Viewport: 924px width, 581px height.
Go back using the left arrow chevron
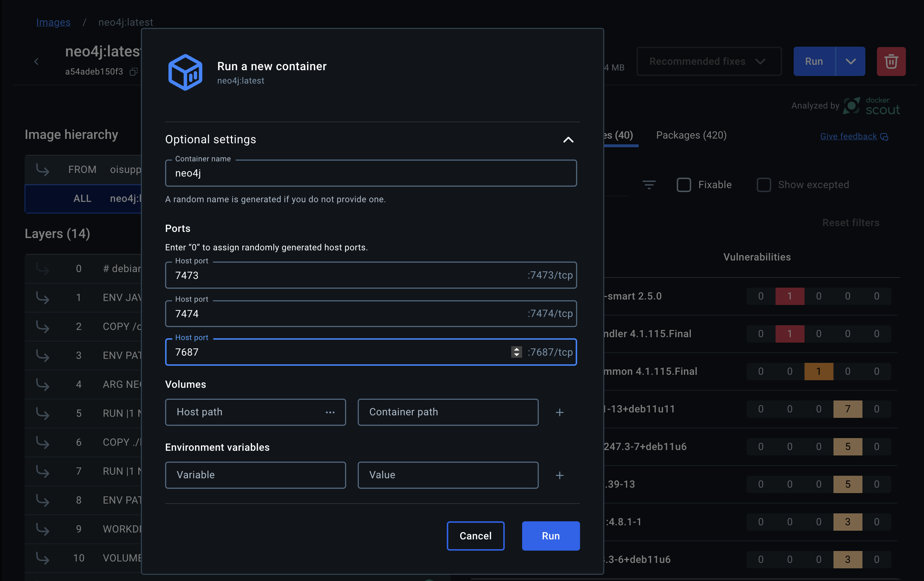tap(37, 62)
